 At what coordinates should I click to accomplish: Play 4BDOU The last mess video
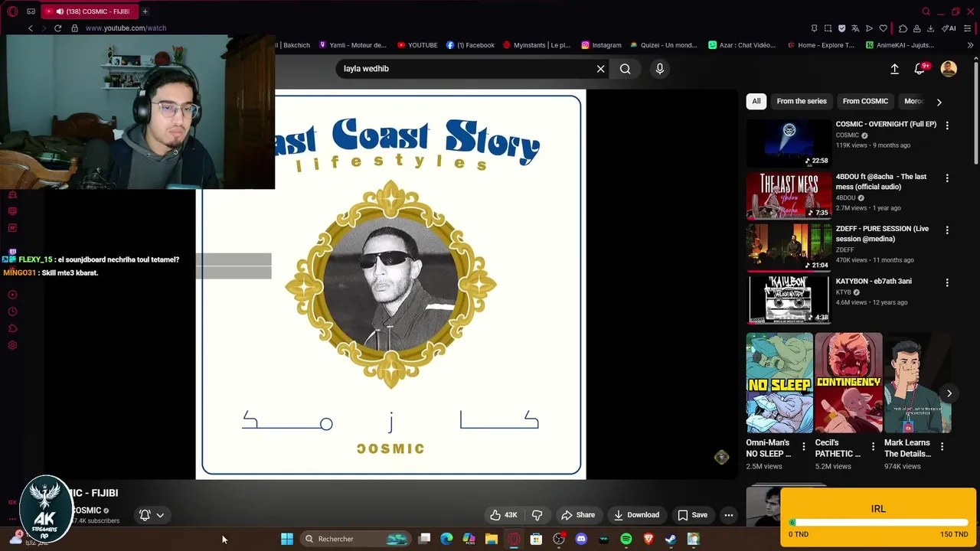coord(789,195)
